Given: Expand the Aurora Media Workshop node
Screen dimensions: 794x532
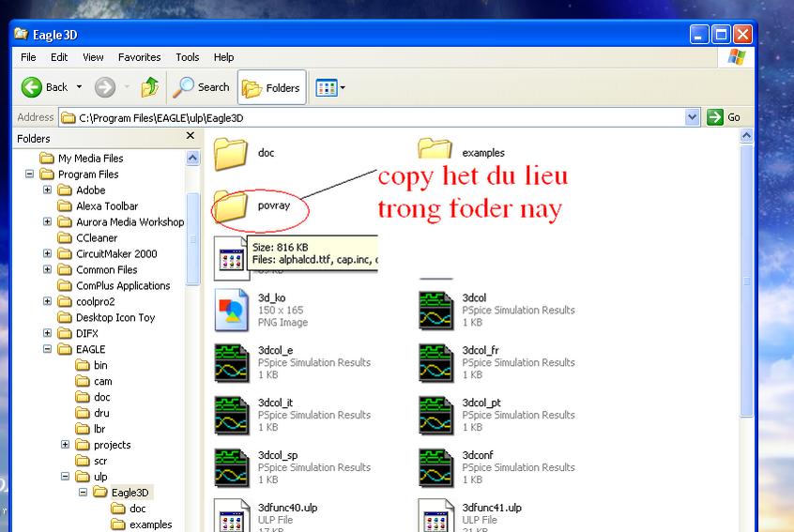Looking at the screenshot, I should click(x=47, y=221).
